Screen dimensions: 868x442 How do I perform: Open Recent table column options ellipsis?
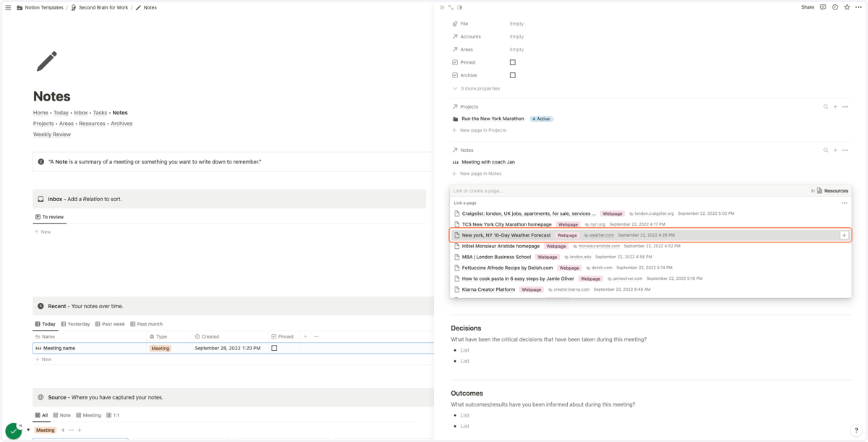[x=316, y=336]
